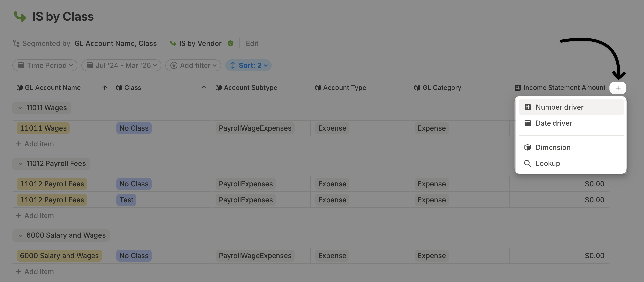The height and width of the screenshot is (282, 644).
Task: Toggle sort arrow on Class column
Action: pyautogui.click(x=204, y=88)
